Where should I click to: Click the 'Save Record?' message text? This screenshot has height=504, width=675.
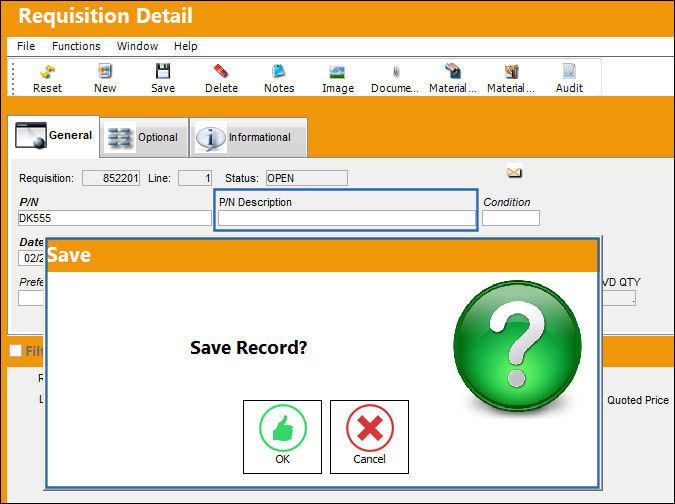pos(249,348)
